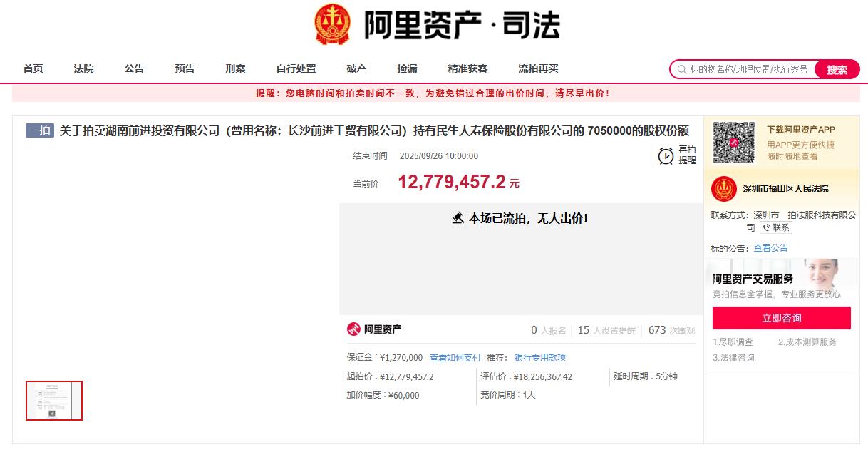The width and height of the screenshot is (868, 457).
Task: Click the 15 人设置提醒 counter
Action: tap(606, 330)
